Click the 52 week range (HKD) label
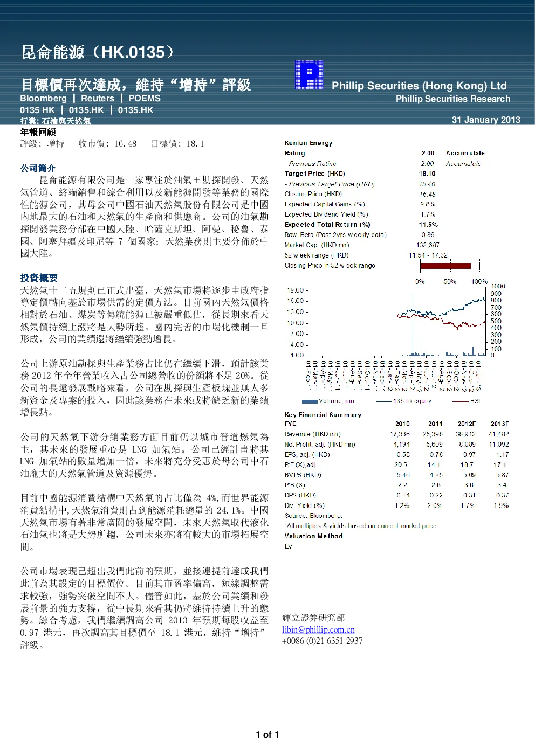The image size is (535, 756). coord(317,255)
